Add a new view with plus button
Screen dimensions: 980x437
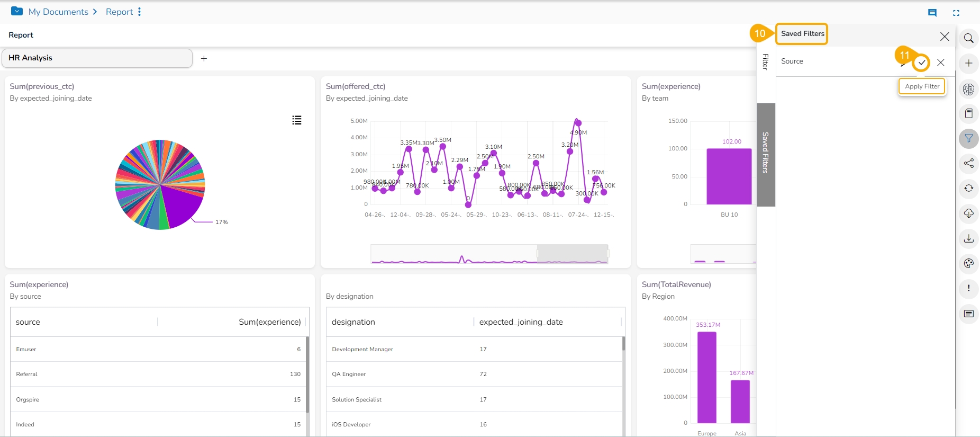tap(204, 58)
